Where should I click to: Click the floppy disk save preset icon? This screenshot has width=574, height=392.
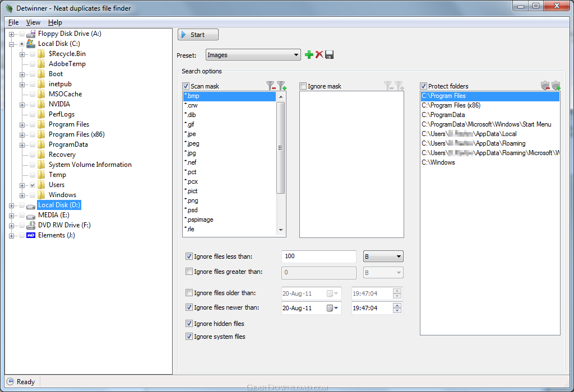330,55
